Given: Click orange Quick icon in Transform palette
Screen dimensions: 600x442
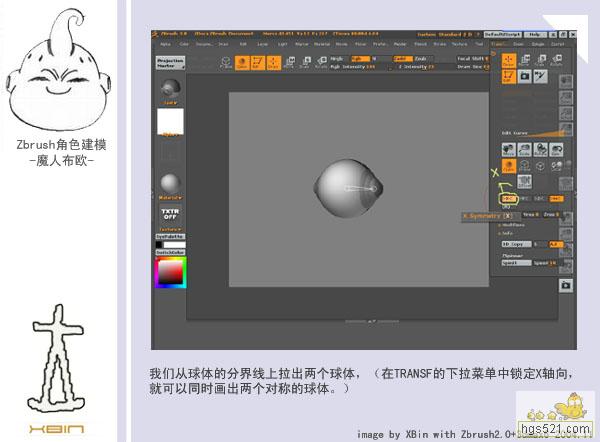Looking at the screenshot, I should tap(509, 166).
